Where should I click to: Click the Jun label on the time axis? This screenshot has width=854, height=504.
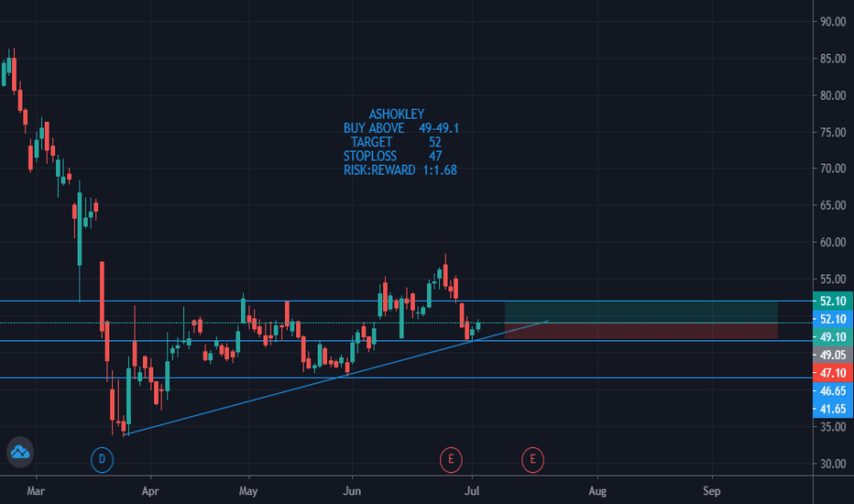[x=352, y=491]
